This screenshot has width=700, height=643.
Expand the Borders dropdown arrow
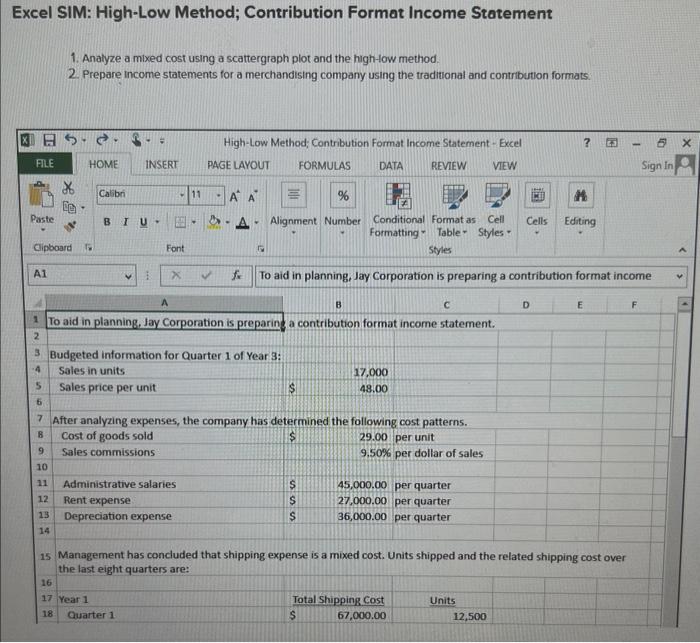pos(194,222)
